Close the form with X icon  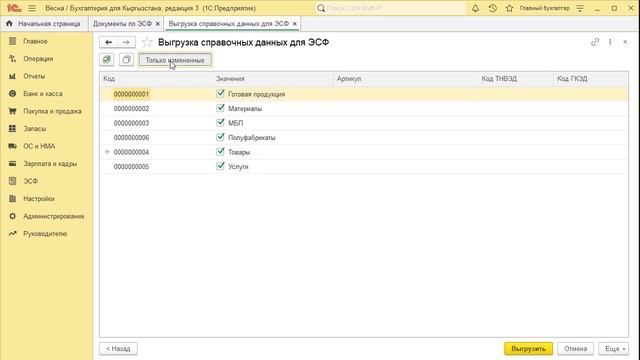click(x=625, y=42)
